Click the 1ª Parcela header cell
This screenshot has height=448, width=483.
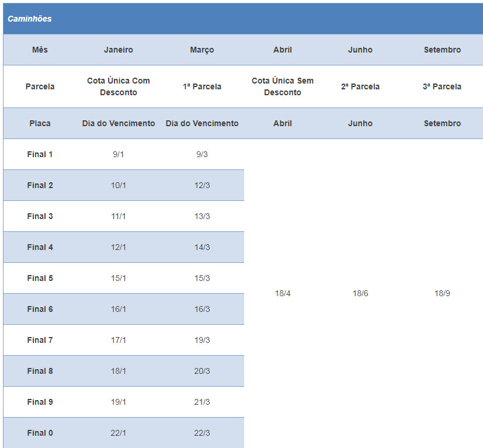pyautogui.click(x=202, y=86)
